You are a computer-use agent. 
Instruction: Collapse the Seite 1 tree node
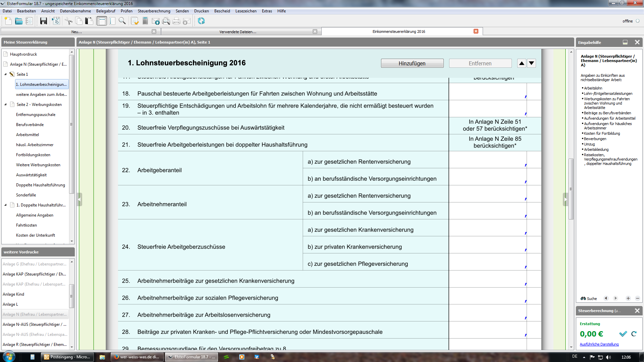tap(5, 74)
